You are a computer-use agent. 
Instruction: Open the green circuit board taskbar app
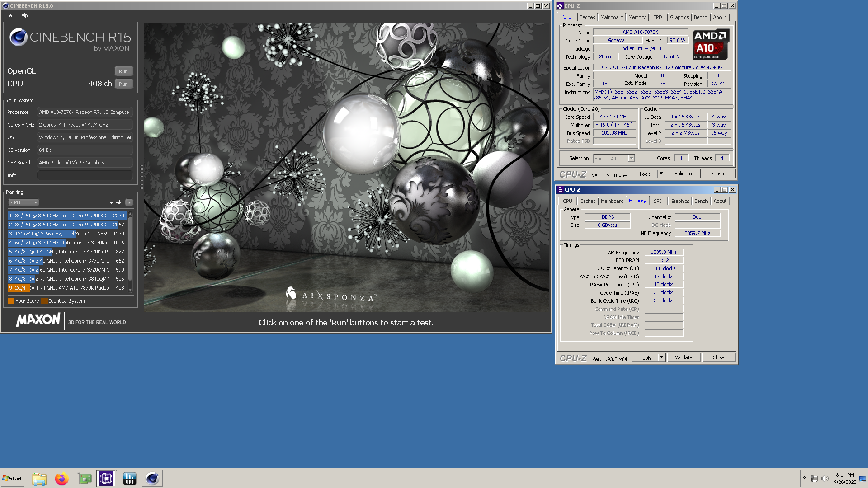[85, 479]
